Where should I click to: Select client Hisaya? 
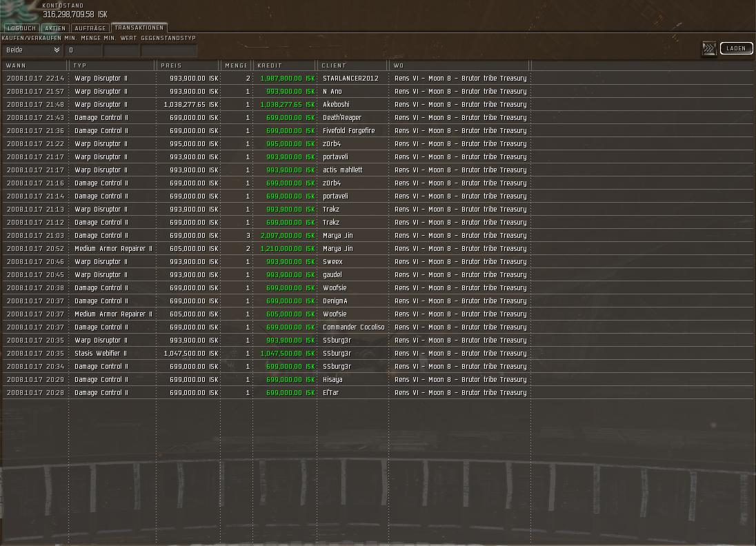332,380
